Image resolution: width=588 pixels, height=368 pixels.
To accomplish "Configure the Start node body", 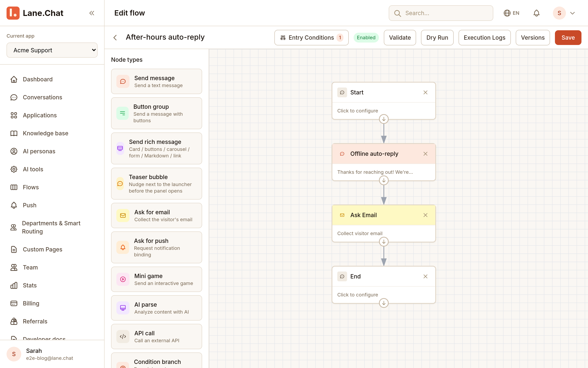I will [384, 111].
